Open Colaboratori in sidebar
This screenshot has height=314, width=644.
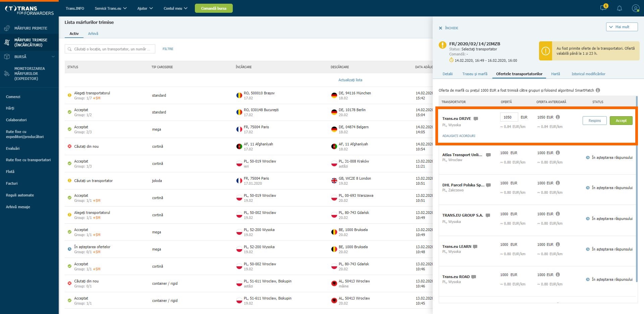point(16,120)
